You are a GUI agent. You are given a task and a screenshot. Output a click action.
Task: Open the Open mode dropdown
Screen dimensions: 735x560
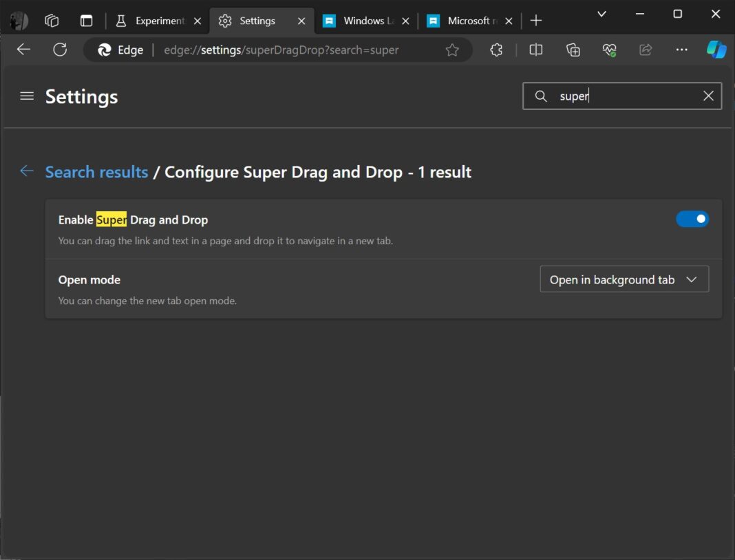coord(624,279)
